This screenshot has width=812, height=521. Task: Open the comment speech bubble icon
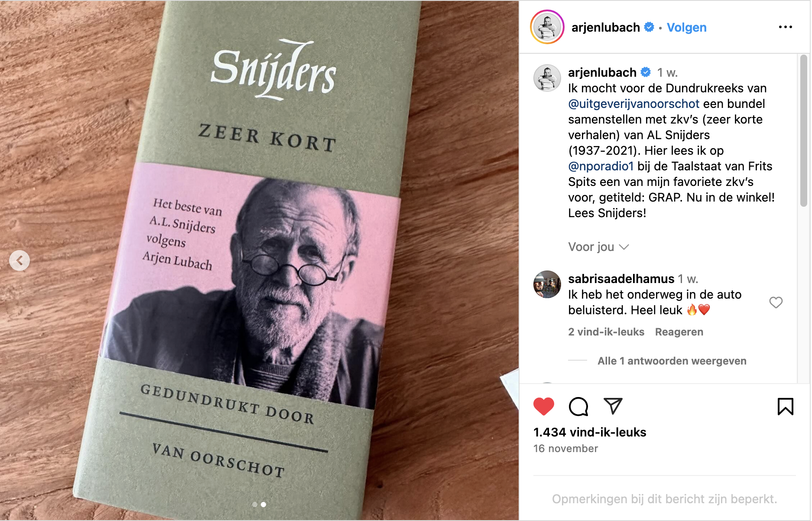pyautogui.click(x=578, y=407)
